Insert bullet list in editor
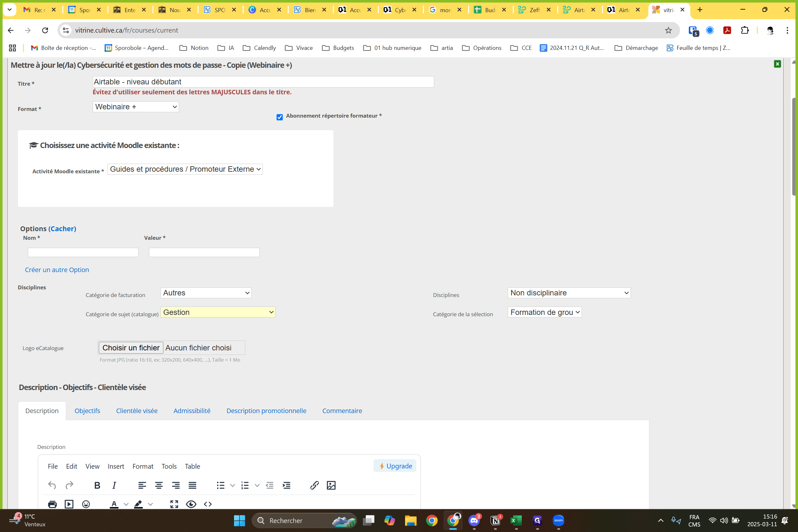 pyautogui.click(x=221, y=485)
